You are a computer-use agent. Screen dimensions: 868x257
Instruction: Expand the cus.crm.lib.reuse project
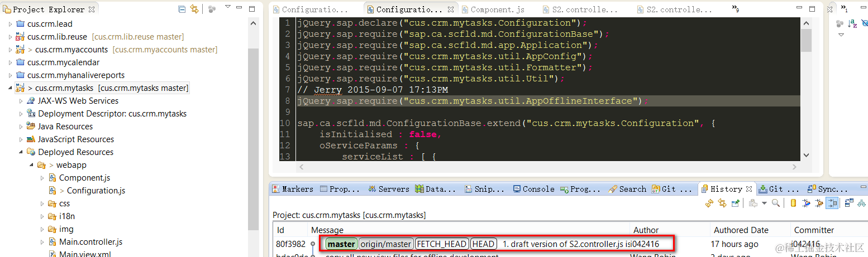[10, 37]
